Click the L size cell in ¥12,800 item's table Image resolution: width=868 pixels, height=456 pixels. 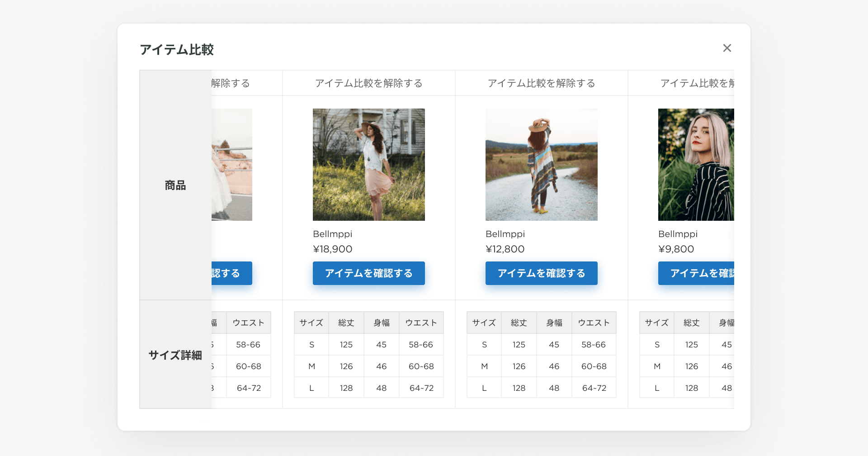484,388
